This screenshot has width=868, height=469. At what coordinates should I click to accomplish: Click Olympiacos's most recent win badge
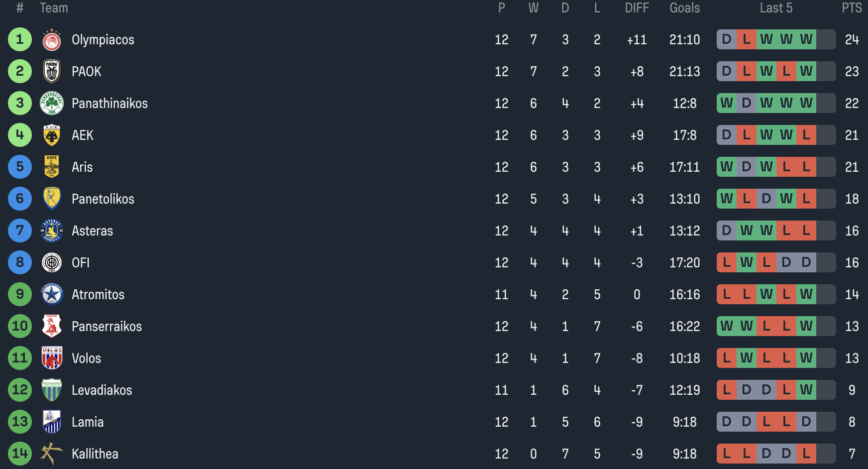[806, 40]
